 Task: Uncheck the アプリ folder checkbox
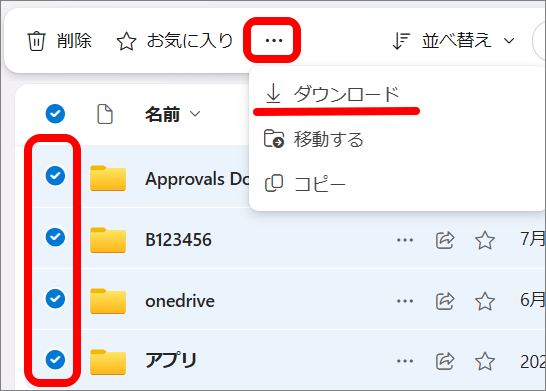pyautogui.click(x=55, y=359)
